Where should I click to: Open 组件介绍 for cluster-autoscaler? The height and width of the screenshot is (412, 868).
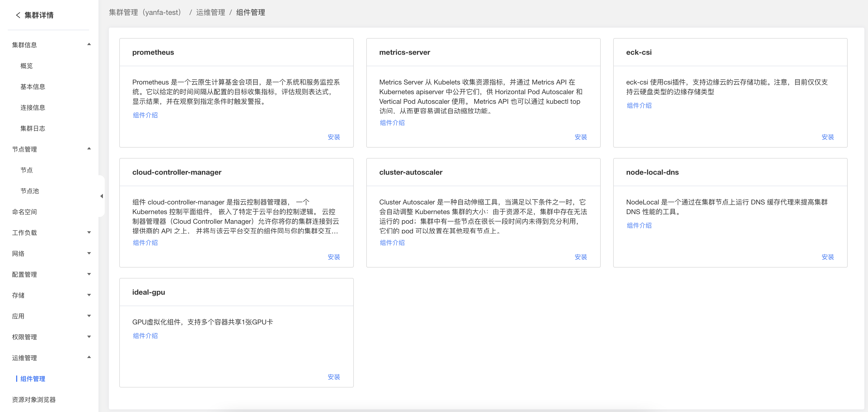392,243
